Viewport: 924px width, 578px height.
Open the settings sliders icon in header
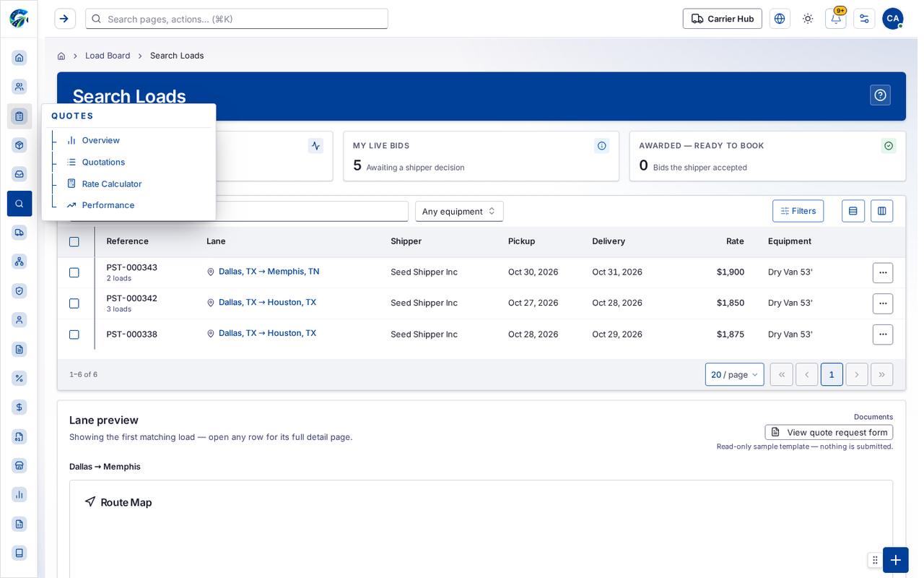click(864, 19)
